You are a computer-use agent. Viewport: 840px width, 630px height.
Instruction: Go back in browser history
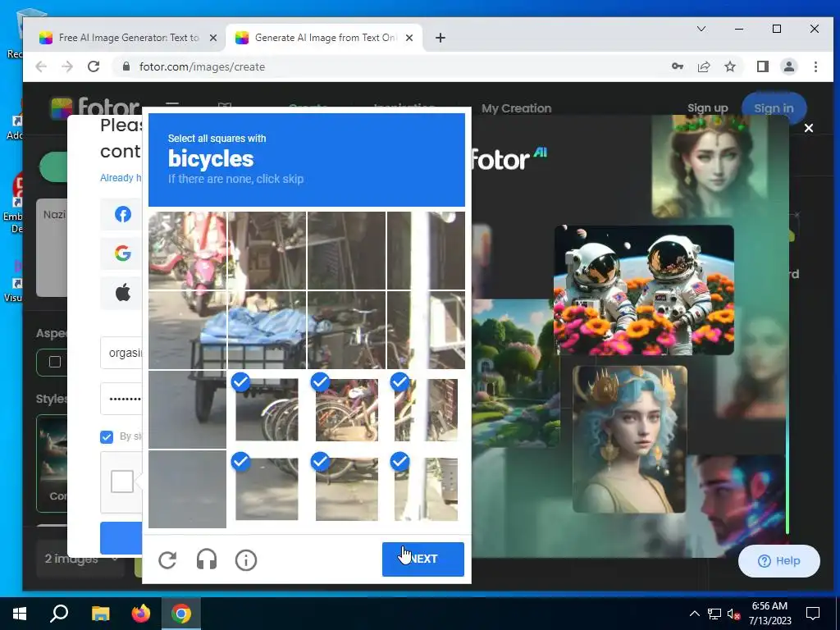pyautogui.click(x=41, y=66)
